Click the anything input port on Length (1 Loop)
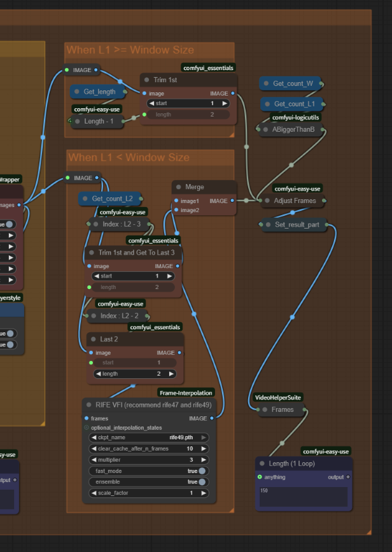The height and width of the screenshot is (552, 392). coord(260,477)
